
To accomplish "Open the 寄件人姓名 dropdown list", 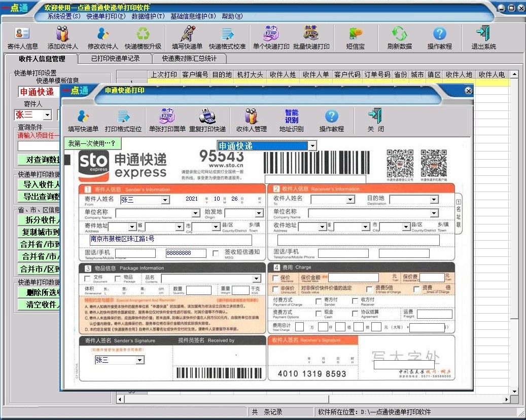I will tap(165, 200).
